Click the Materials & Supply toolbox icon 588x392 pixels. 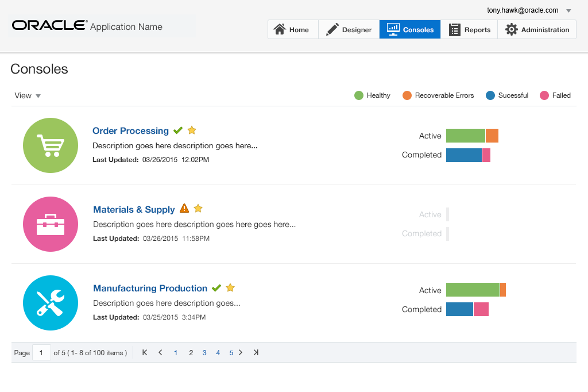(51, 224)
